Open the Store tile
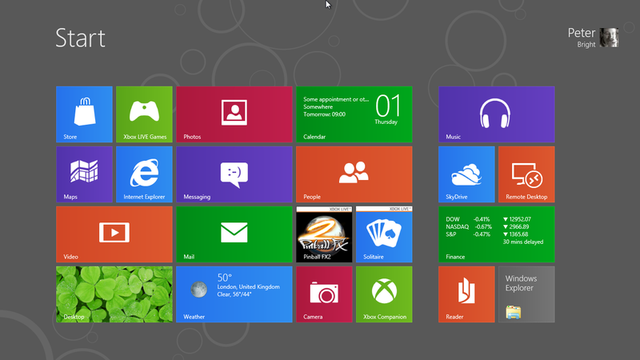Image resolution: width=640 pixels, height=360 pixels. [84, 114]
